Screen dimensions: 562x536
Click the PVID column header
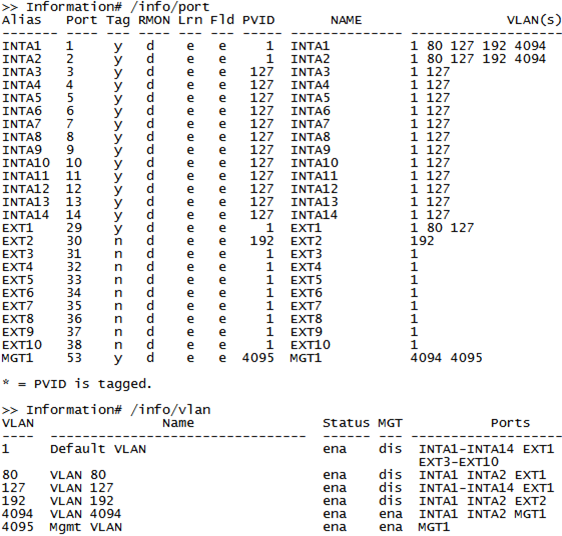click(x=258, y=20)
